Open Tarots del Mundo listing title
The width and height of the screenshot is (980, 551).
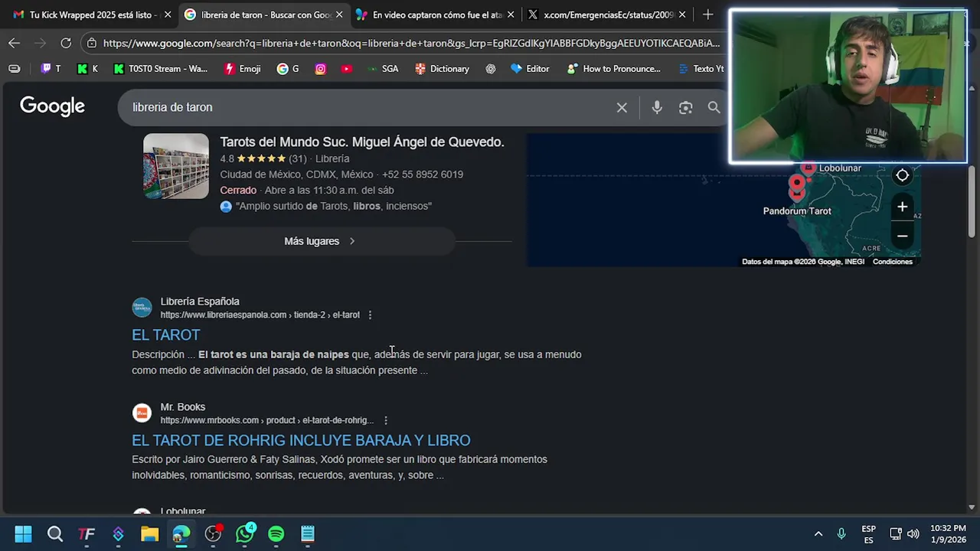(x=362, y=142)
